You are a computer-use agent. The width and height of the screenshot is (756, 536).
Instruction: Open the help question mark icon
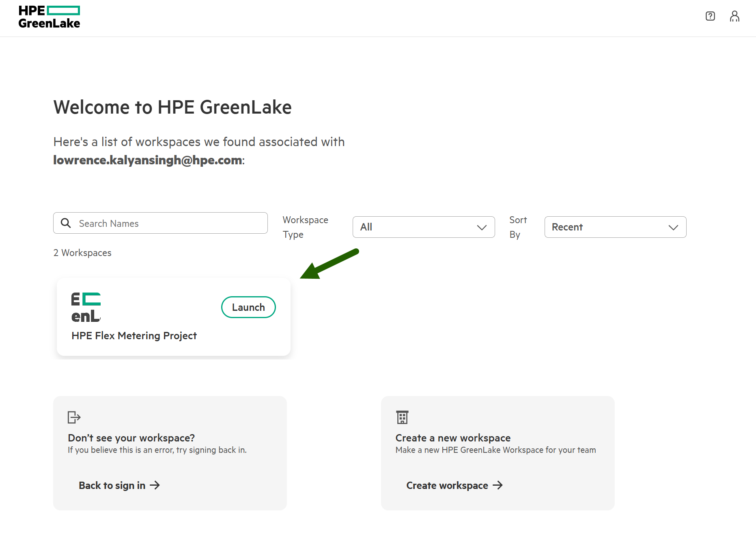click(710, 16)
